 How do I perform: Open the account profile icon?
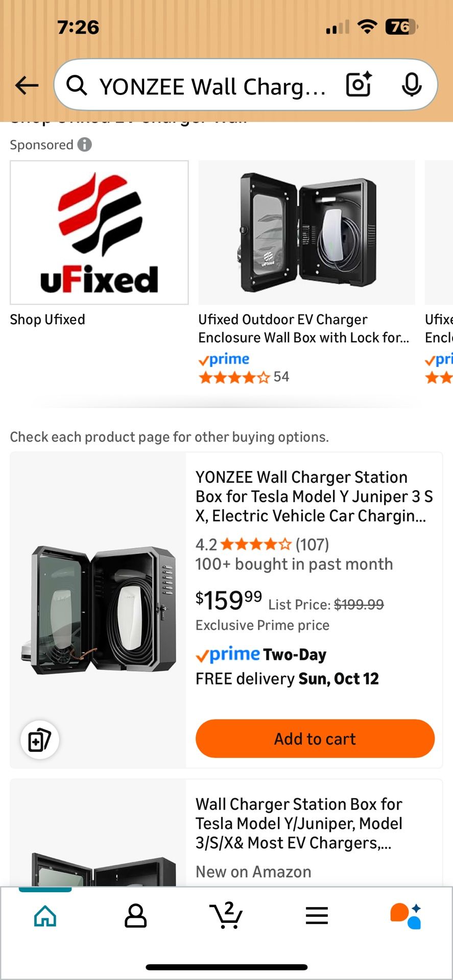pos(135,915)
